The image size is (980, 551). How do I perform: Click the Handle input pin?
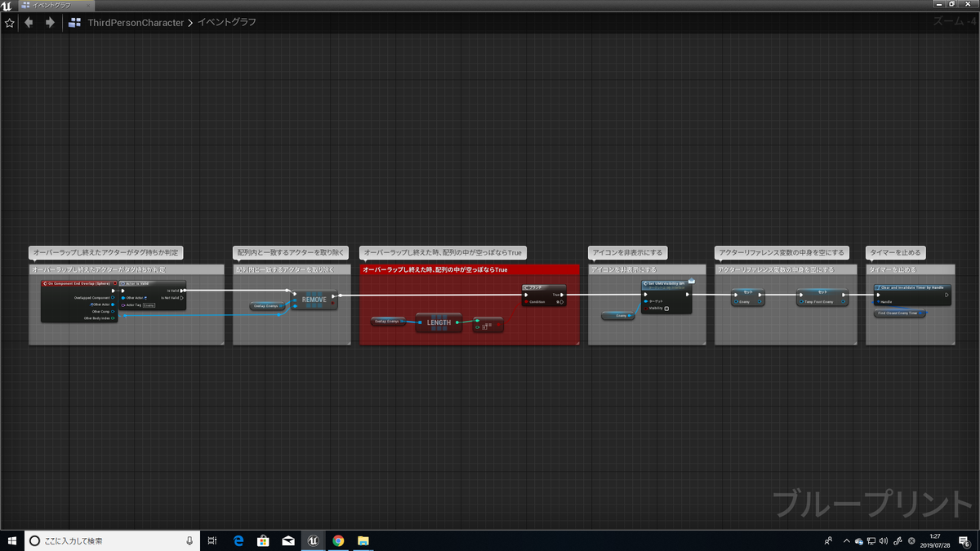point(877,302)
